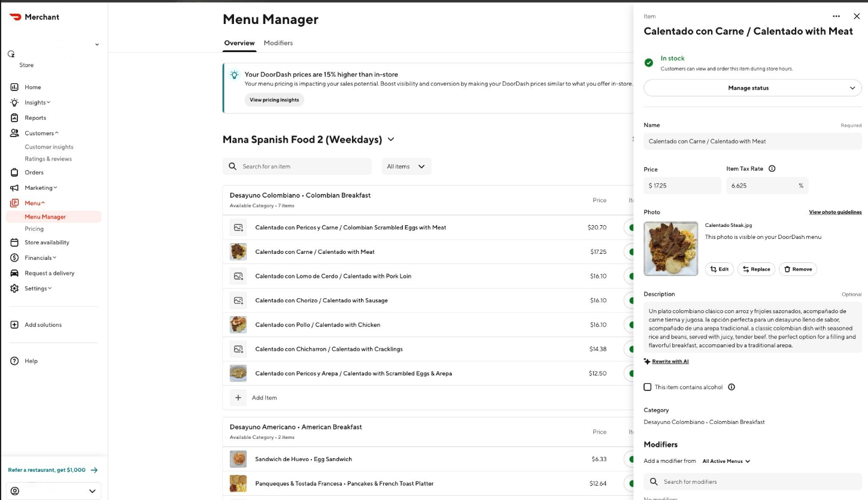
Task: Open View photo guidelines link
Action: point(835,212)
